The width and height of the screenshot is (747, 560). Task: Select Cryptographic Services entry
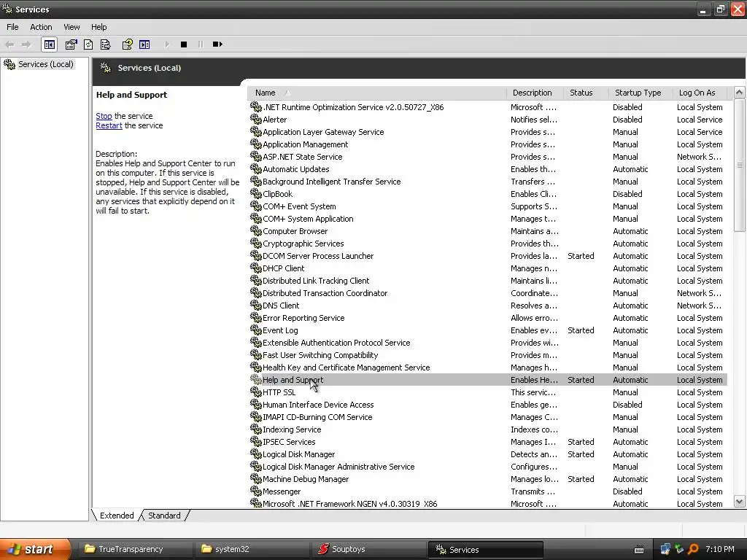point(487,244)
